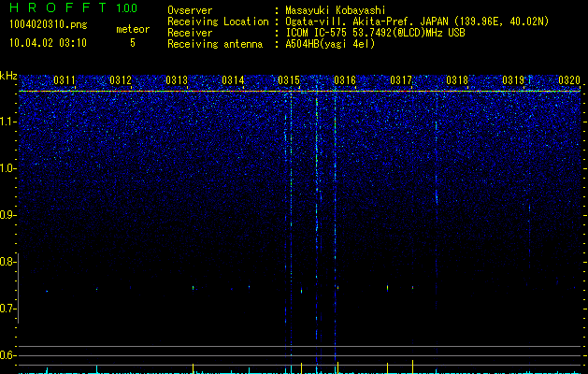Click the Receiver field label
The width and height of the screenshot is (588, 374).
(x=190, y=33)
